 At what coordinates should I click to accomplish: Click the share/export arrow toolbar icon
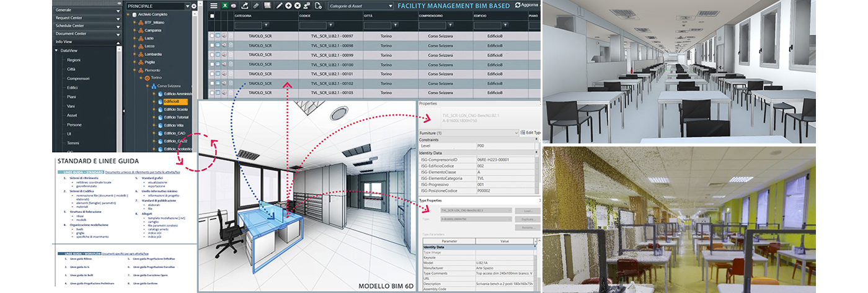(x=245, y=6)
